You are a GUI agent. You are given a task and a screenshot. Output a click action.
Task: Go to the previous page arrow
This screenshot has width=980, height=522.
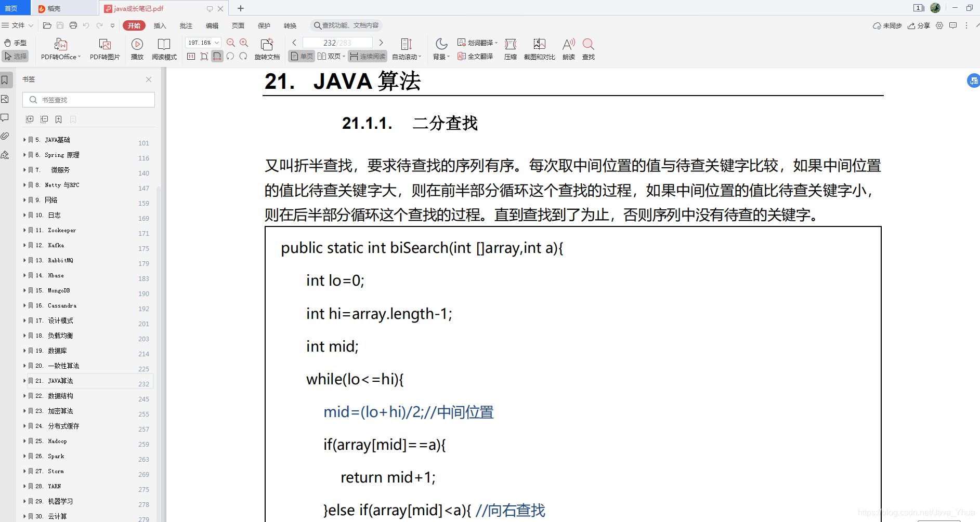pyautogui.click(x=294, y=43)
